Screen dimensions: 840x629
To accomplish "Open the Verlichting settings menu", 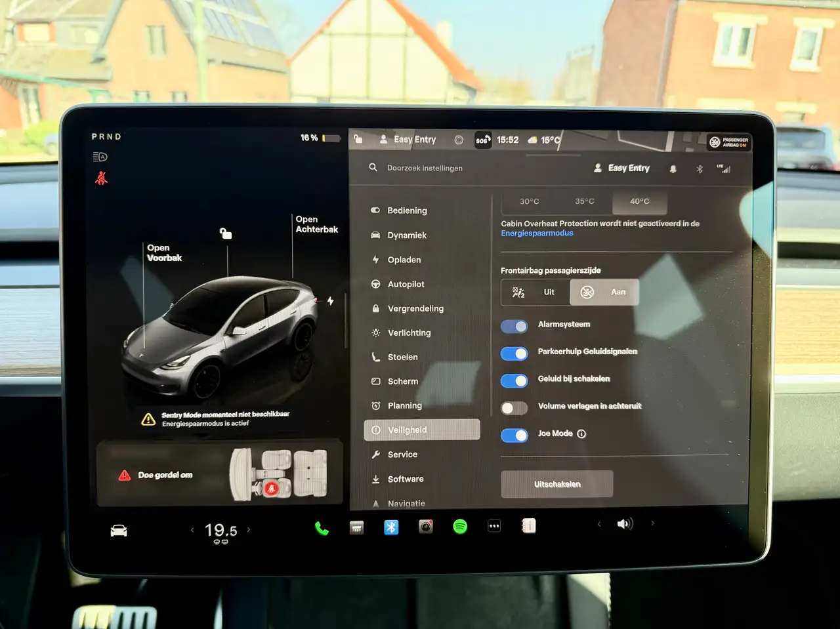I will [409, 333].
